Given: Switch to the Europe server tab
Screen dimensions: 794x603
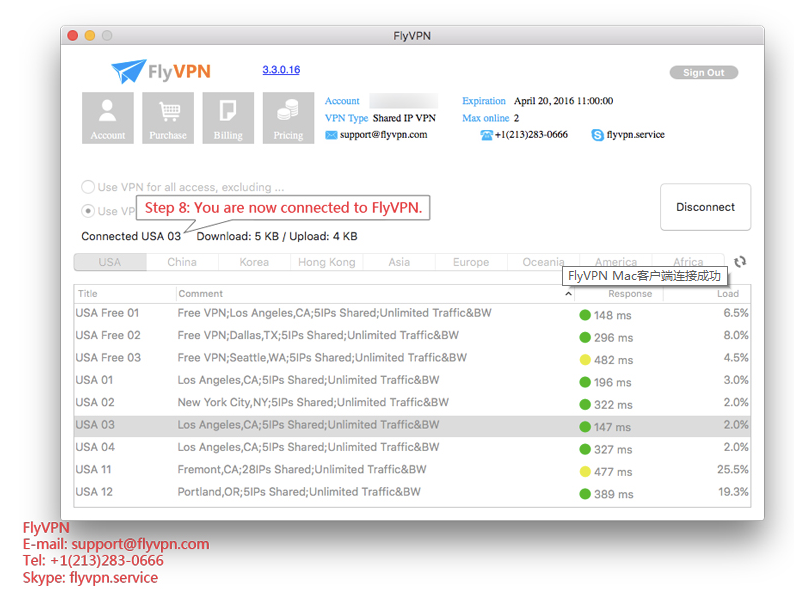Looking at the screenshot, I should click(471, 262).
